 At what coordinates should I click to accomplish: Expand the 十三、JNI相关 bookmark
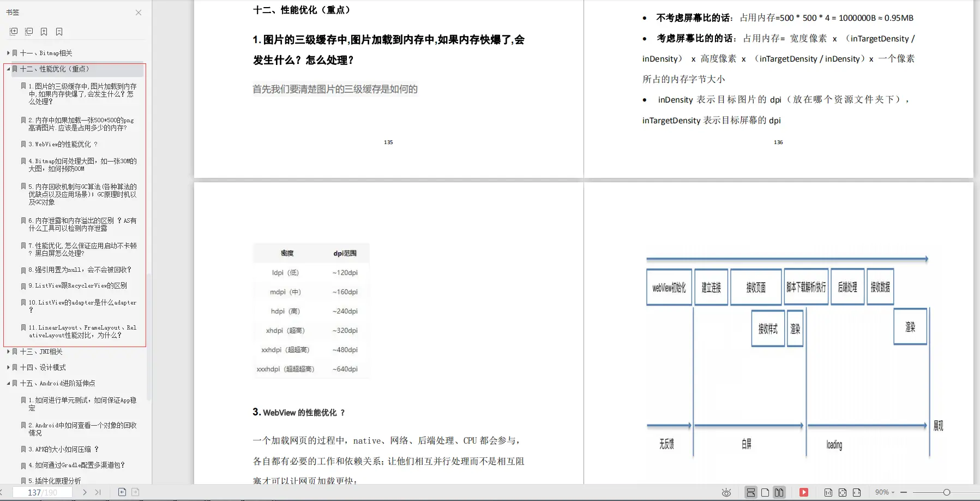pyautogui.click(x=8, y=351)
